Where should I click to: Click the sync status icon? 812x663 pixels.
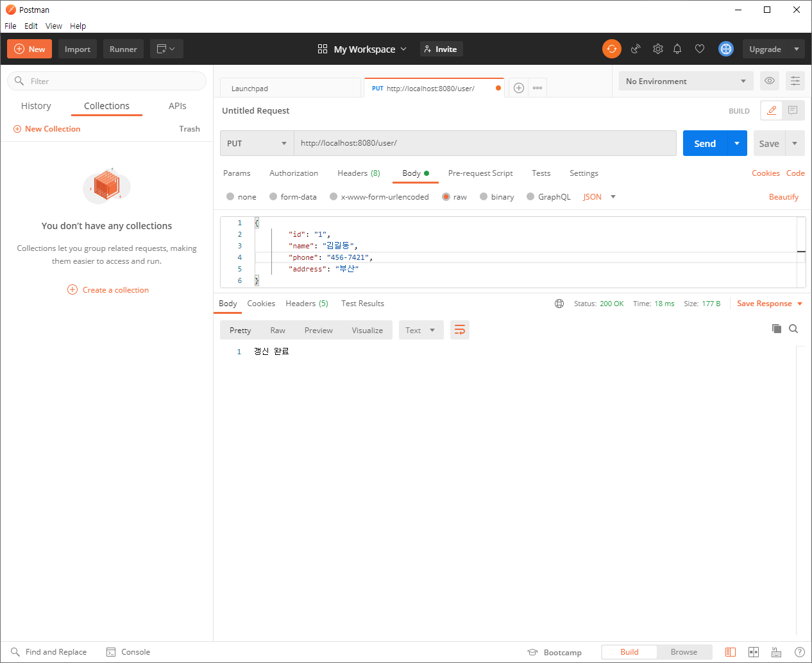[612, 49]
